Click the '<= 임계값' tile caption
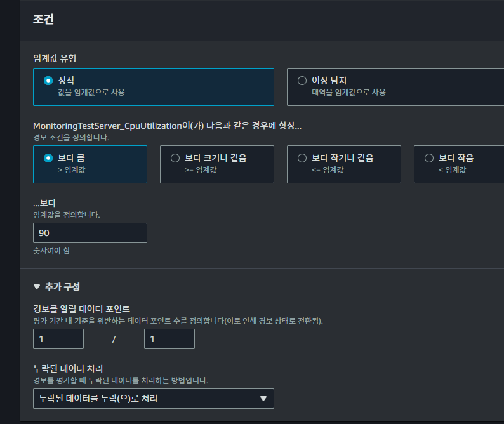Viewport: 504px width, 424px height. tap(328, 169)
